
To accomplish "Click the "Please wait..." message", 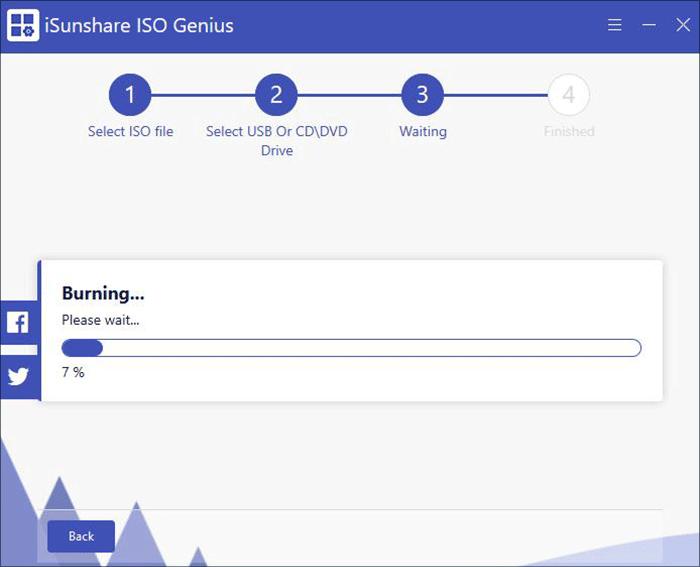I will [100, 320].
